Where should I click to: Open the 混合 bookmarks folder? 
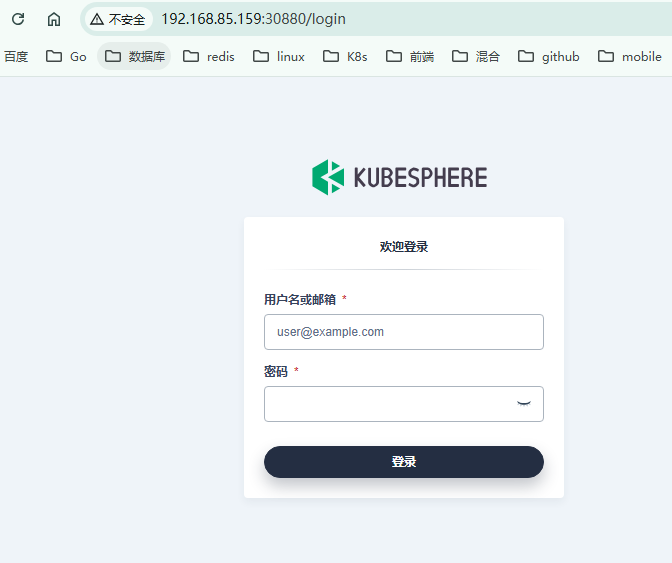[476, 57]
